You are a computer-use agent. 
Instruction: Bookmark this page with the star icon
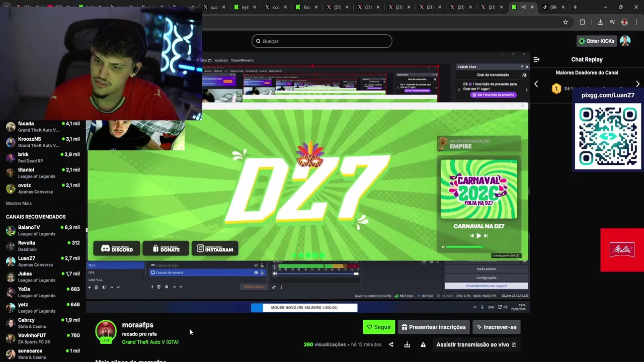(566, 22)
